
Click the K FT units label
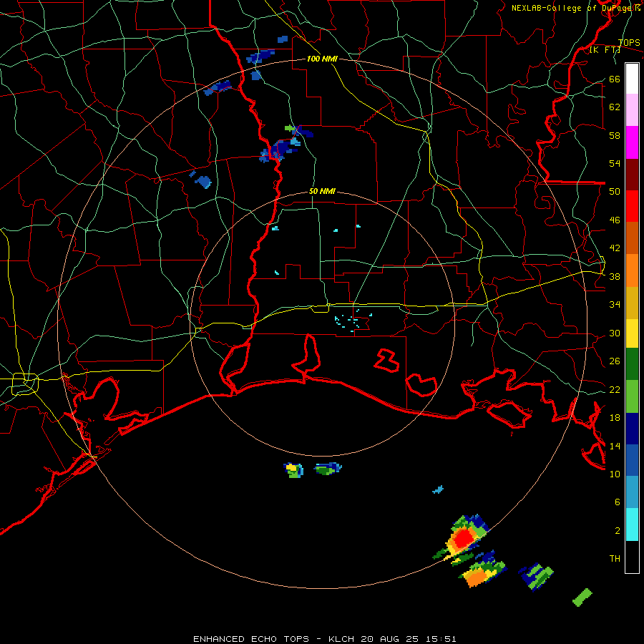pyautogui.click(x=605, y=50)
